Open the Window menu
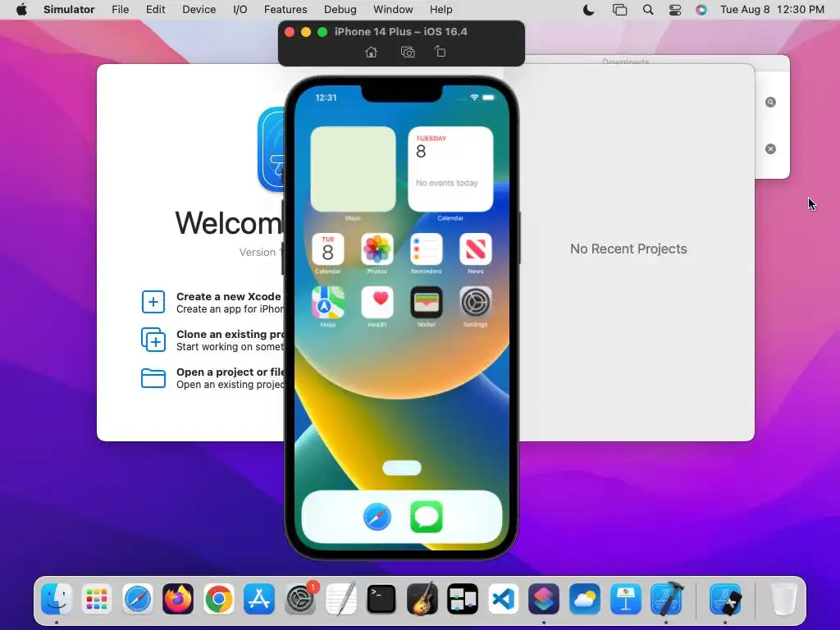The image size is (840, 630). coord(393,10)
